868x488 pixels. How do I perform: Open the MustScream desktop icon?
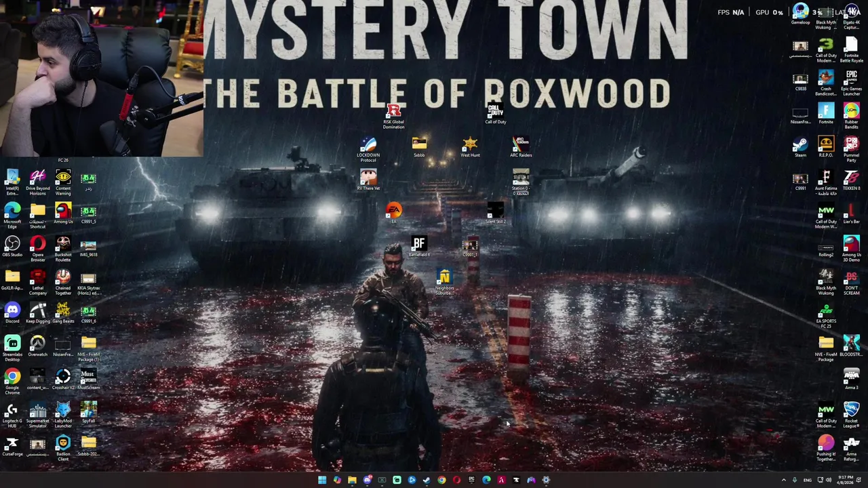click(x=88, y=380)
